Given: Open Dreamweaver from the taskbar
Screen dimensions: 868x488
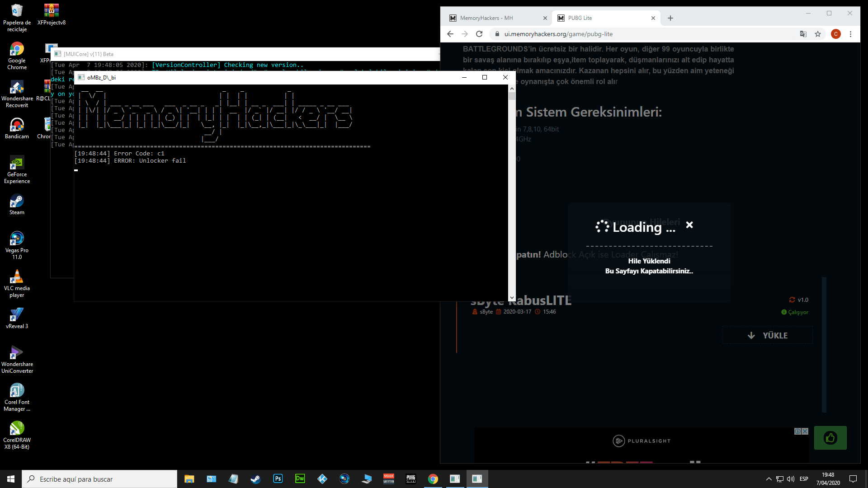Looking at the screenshot, I should [300, 479].
